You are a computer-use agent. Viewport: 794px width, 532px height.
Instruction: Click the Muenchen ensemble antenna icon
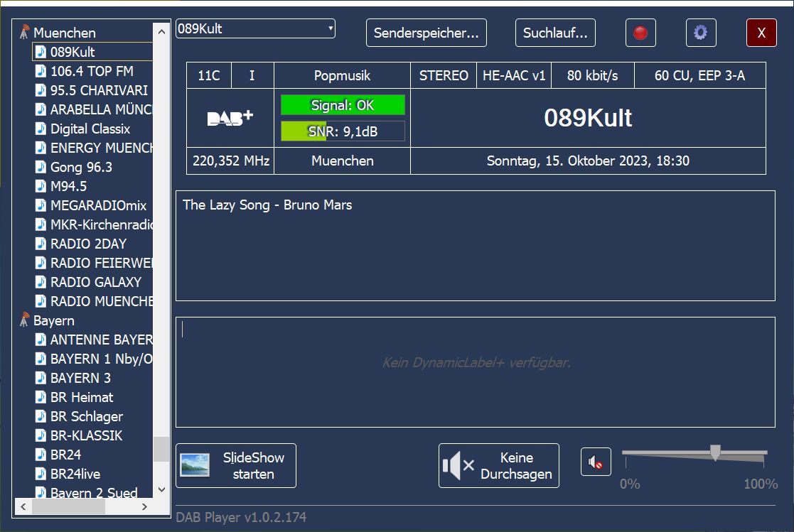pos(25,33)
